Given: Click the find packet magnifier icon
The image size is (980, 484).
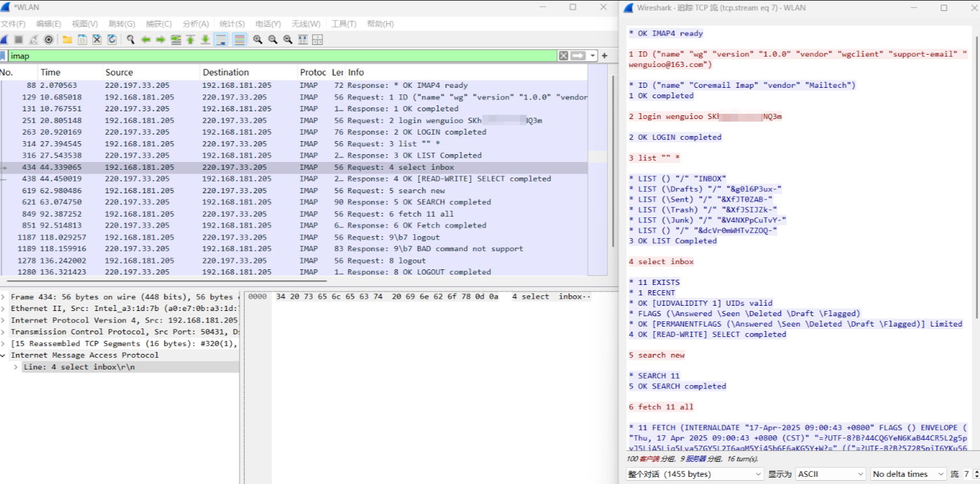Looking at the screenshot, I should coord(130,40).
